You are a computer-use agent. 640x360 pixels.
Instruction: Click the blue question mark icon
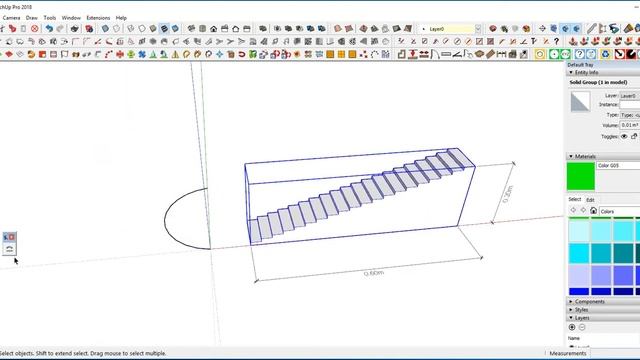[579, 54]
